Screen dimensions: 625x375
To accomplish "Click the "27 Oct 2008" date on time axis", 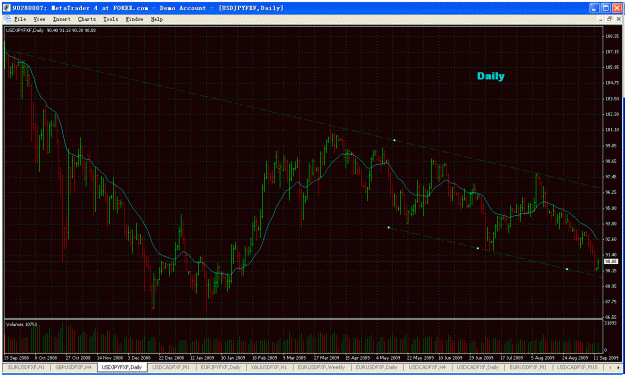I will (x=78, y=358).
